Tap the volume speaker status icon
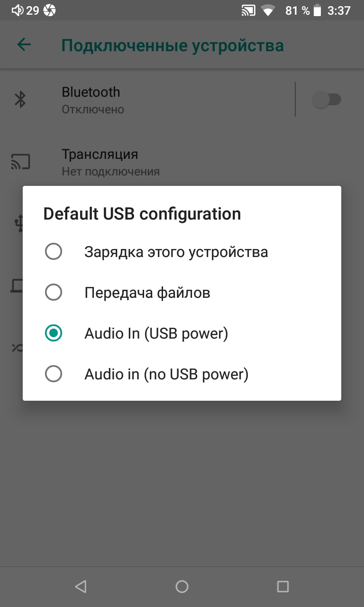 point(18,10)
